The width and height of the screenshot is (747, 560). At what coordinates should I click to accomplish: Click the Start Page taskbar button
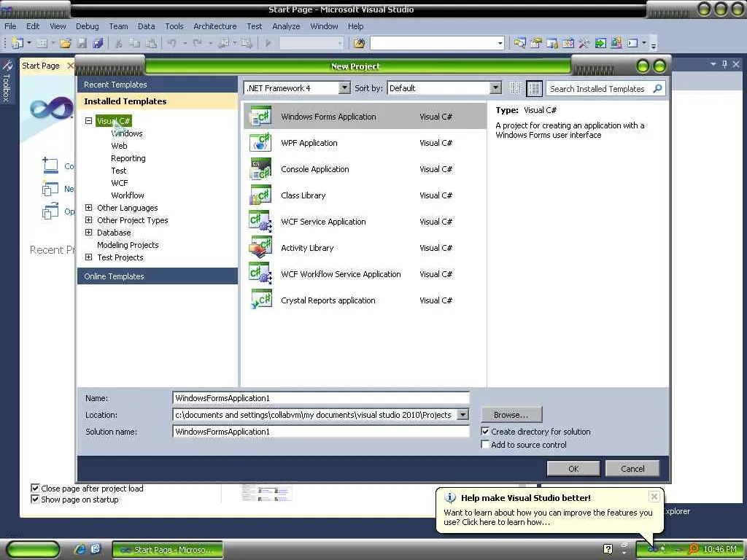click(168, 550)
